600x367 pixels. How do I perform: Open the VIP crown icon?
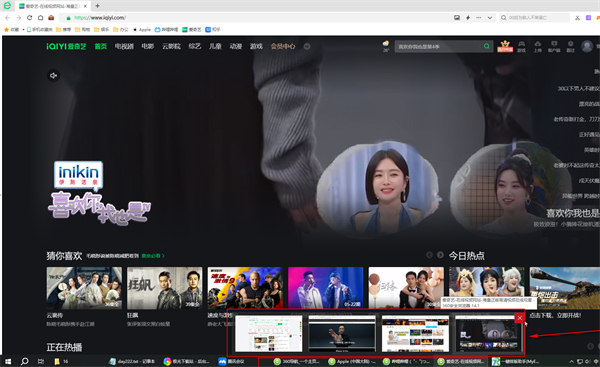[505, 46]
